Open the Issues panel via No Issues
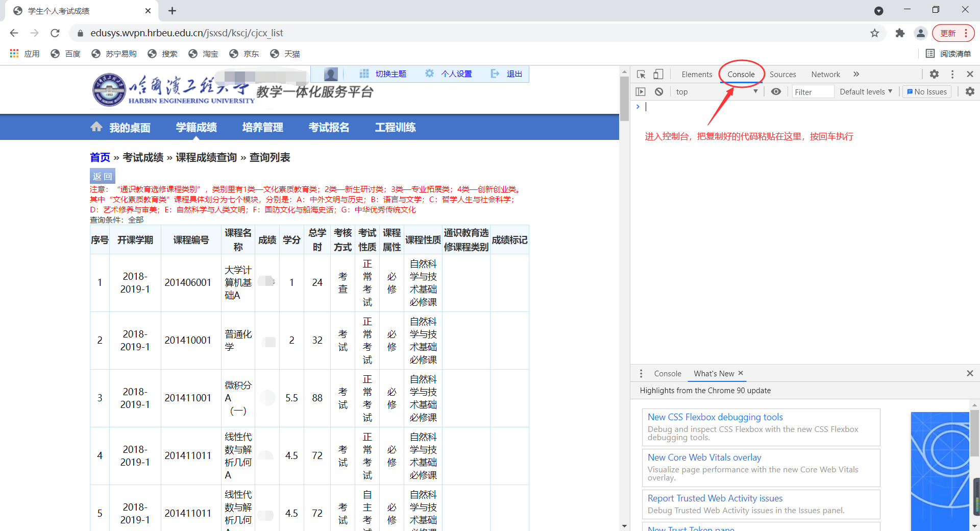The width and height of the screenshot is (980, 531). pyautogui.click(x=926, y=91)
